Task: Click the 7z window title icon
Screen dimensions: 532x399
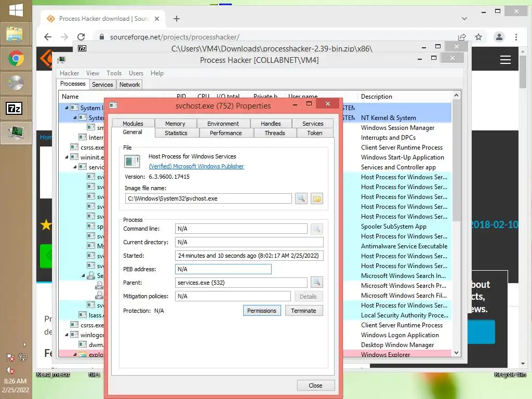Action: (x=82, y=48)
